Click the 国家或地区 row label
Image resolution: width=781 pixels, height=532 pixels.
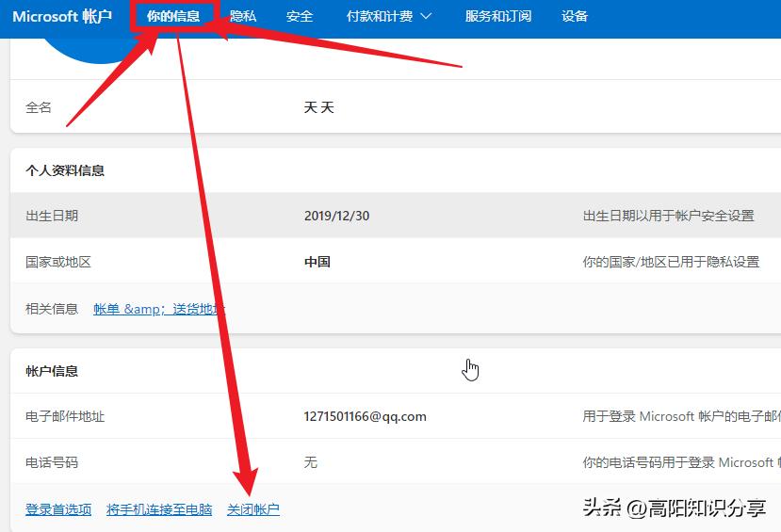point(58,262)
